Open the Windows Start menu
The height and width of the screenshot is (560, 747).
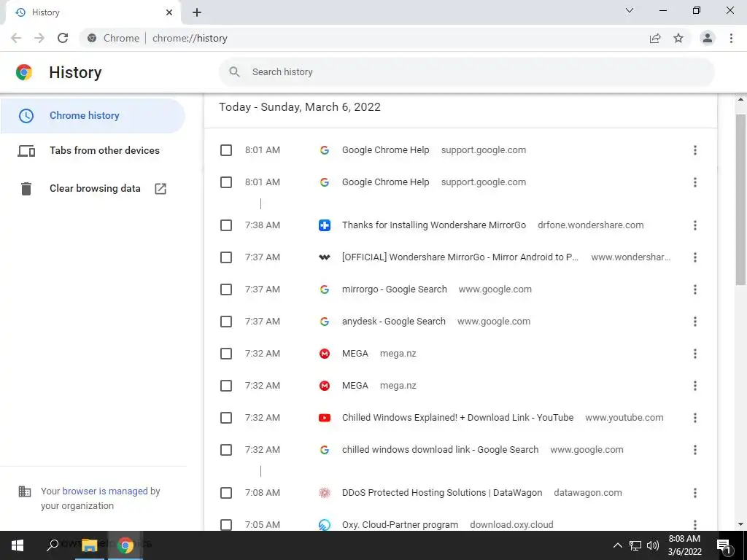pos(18,545)
